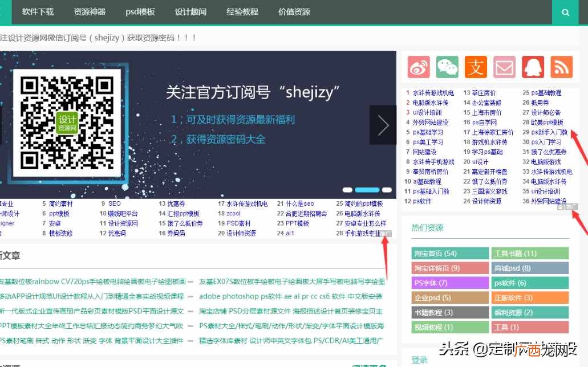Open the ui设计 link numbered 20

(x=480, y=162)
